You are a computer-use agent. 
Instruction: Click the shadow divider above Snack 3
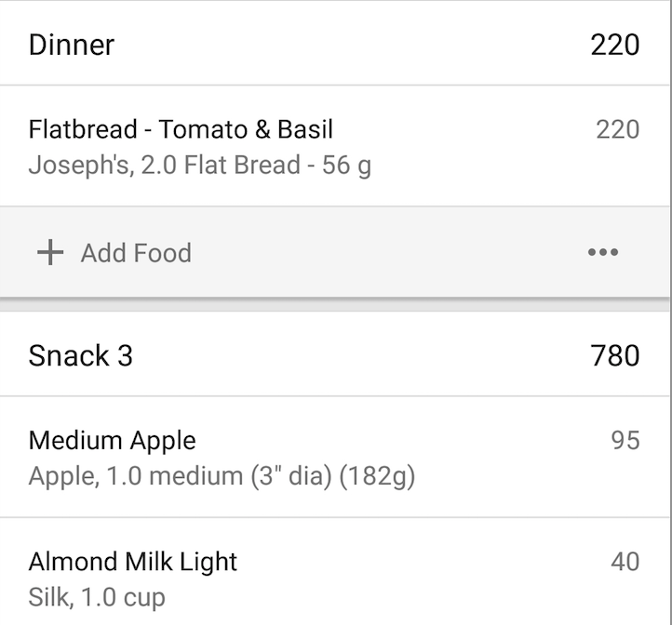tap(335, 304)
